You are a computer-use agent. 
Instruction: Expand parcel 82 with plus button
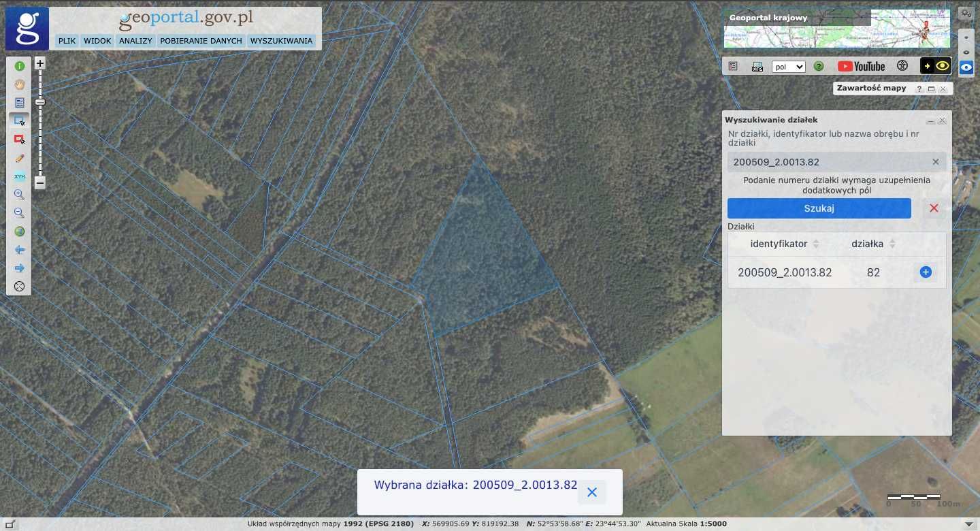click(926, 272)
